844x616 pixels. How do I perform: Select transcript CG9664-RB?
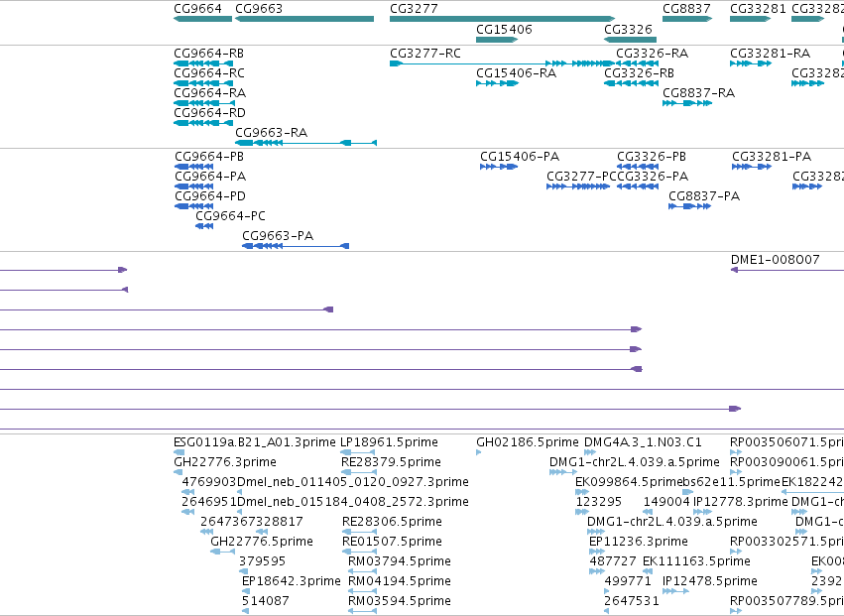[x=209, y=54]
